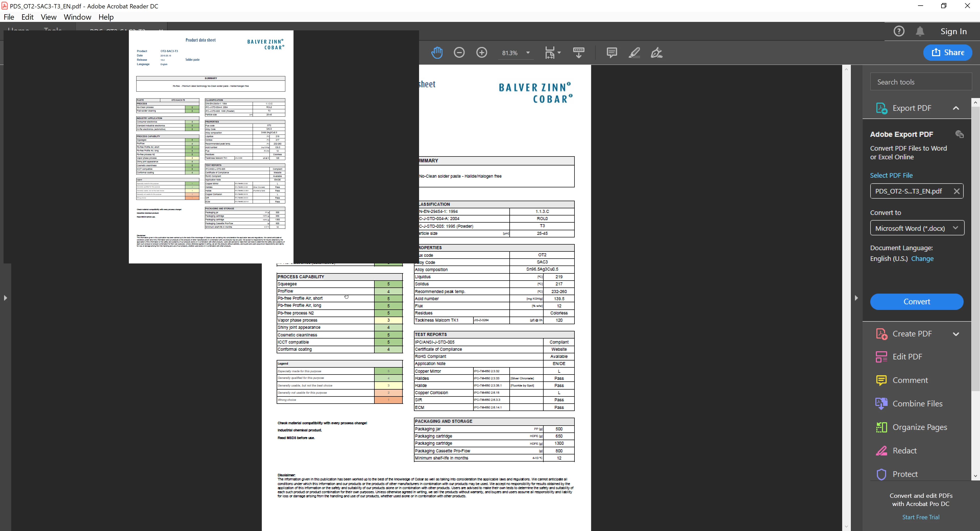Open the Edit PDF tool
The image size is (980, 531).
[x=907, y=357]
